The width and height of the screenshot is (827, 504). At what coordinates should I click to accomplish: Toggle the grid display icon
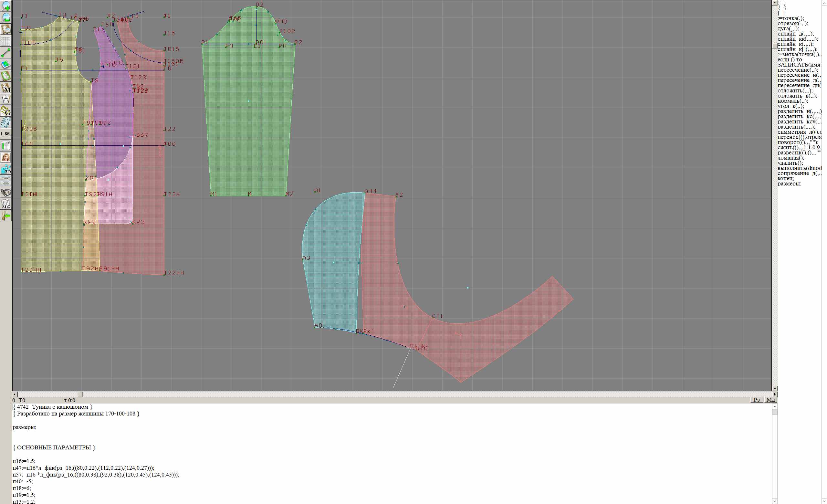[6, 41]
